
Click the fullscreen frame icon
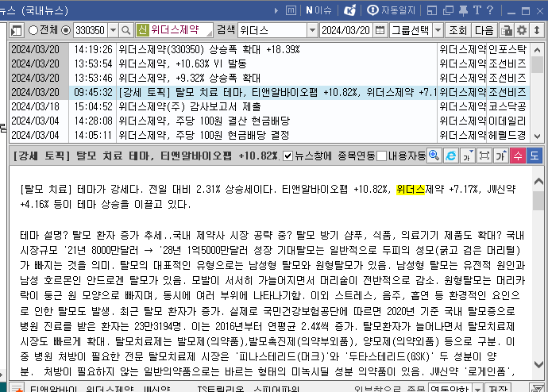pyautogui.click(x=484, y=156)
